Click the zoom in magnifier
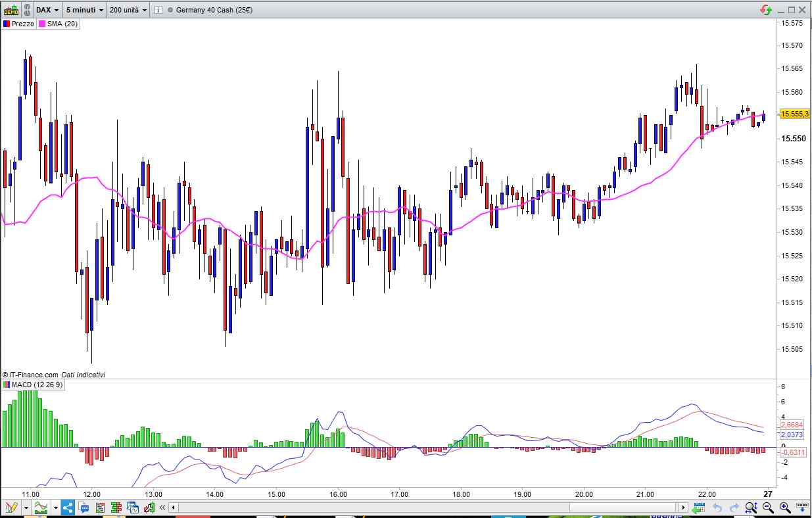Image resolution: width=812 pixels, height=518 pixels. (x=784, y=507)
